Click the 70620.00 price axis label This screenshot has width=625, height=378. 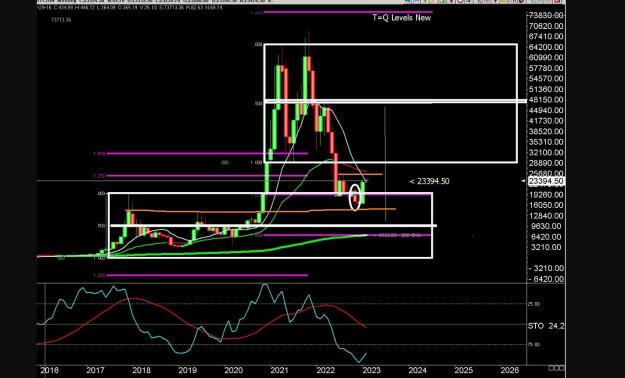pyautogui.click(x=546, y=26)
